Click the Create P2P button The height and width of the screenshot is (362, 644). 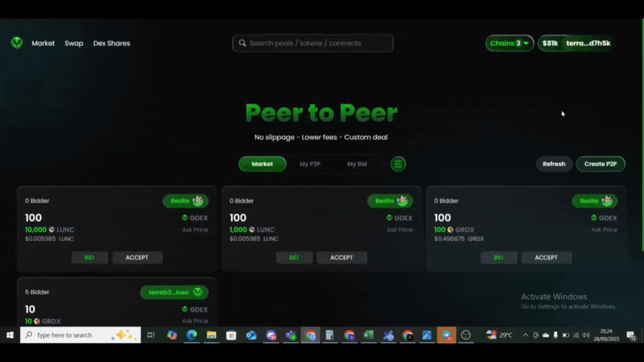601,164
